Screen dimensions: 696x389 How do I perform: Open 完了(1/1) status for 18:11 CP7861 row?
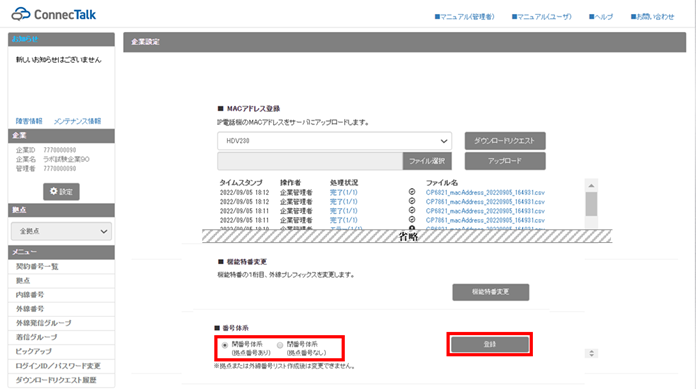[344, 220]
